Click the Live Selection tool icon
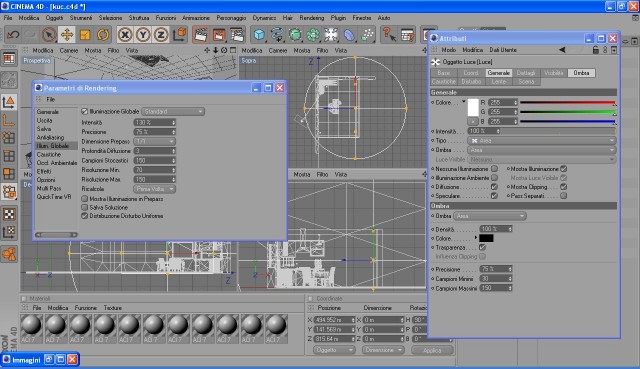 [x=49, y=35]
